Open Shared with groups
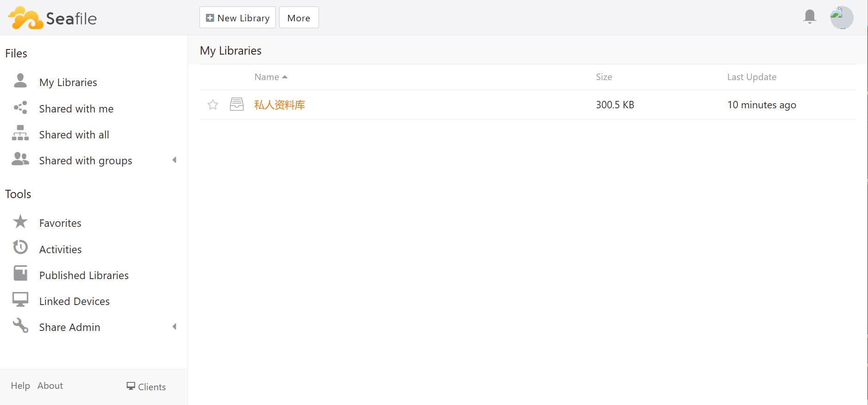The width and height of the screenshot is (868, 405). coord(86,161)
